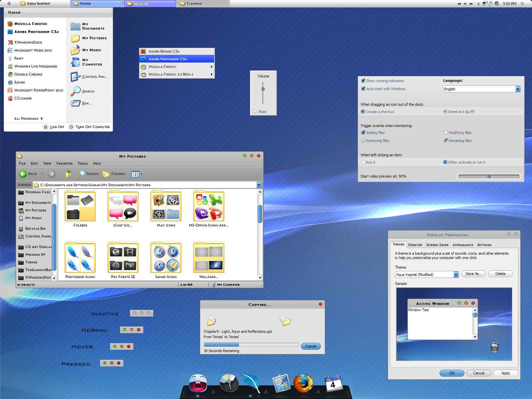
Task: Click the Firefox icon in the dock
Action: 303,383
